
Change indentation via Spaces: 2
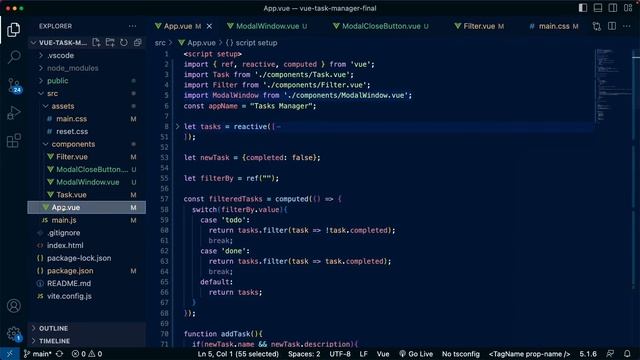pyautogui.click(x=304, y=354)
